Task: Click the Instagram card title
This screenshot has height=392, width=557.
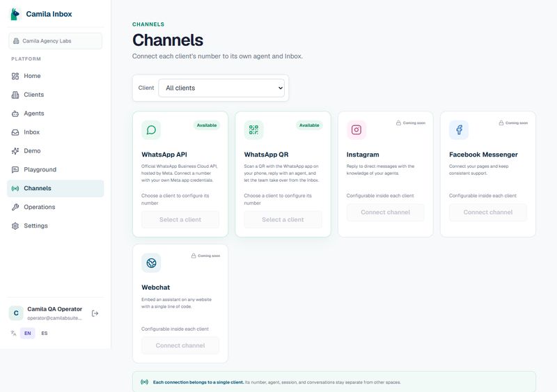Action: point(363,155)
